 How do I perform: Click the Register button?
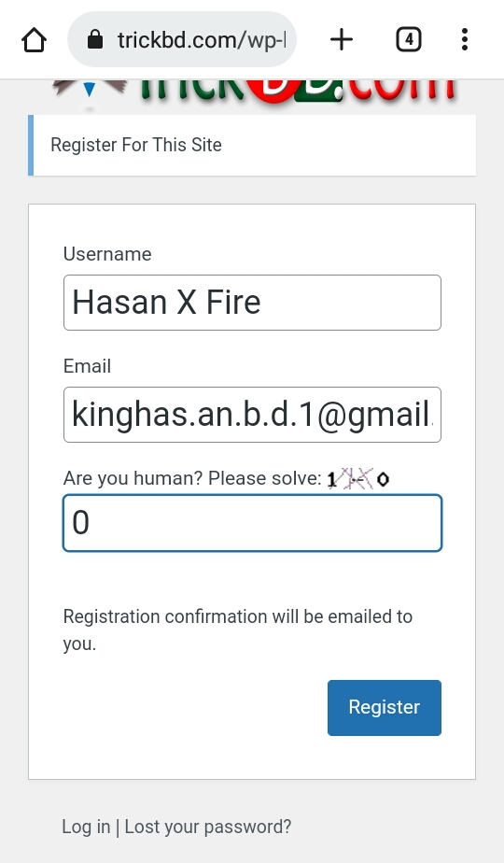pos(384,708)
